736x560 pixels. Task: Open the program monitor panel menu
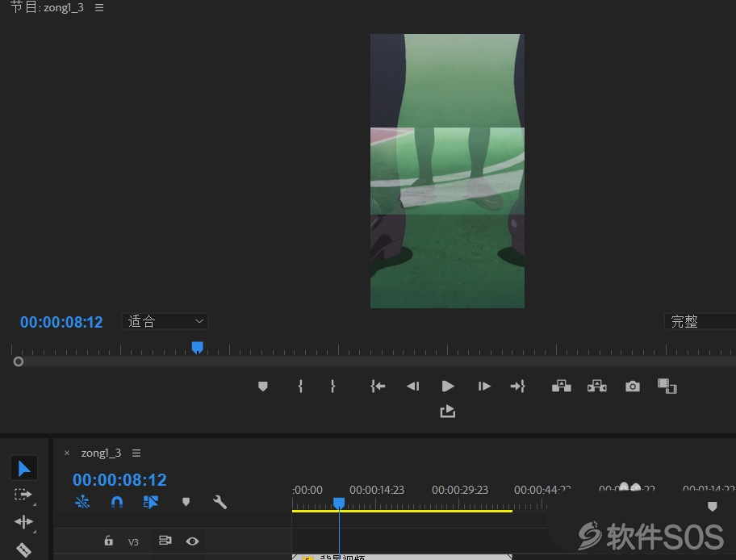tap(99, 7)
